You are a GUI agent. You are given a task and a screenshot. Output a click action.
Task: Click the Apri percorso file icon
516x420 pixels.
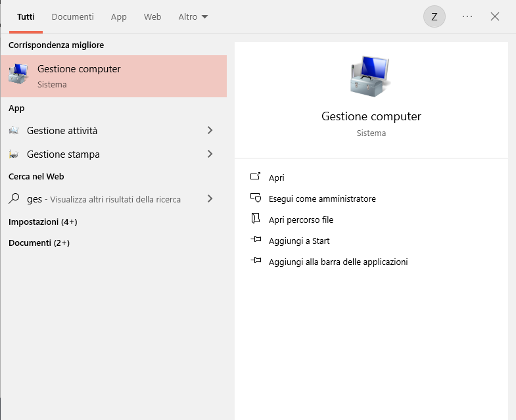256,220
